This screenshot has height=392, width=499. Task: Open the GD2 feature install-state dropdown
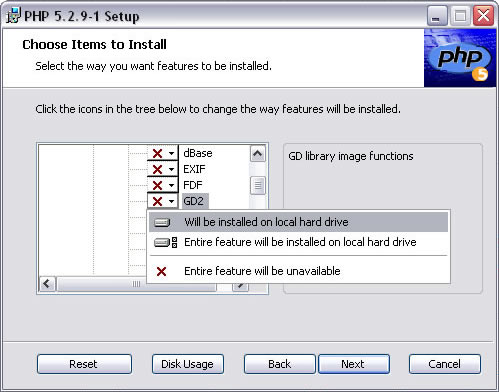pyautogui.click(x=163, y=201)
